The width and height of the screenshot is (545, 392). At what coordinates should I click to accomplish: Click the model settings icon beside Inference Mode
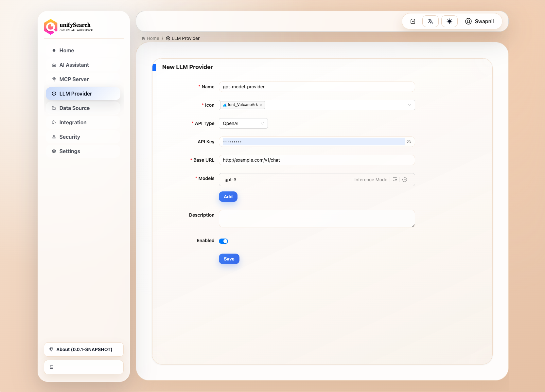(x=395, y=179)
